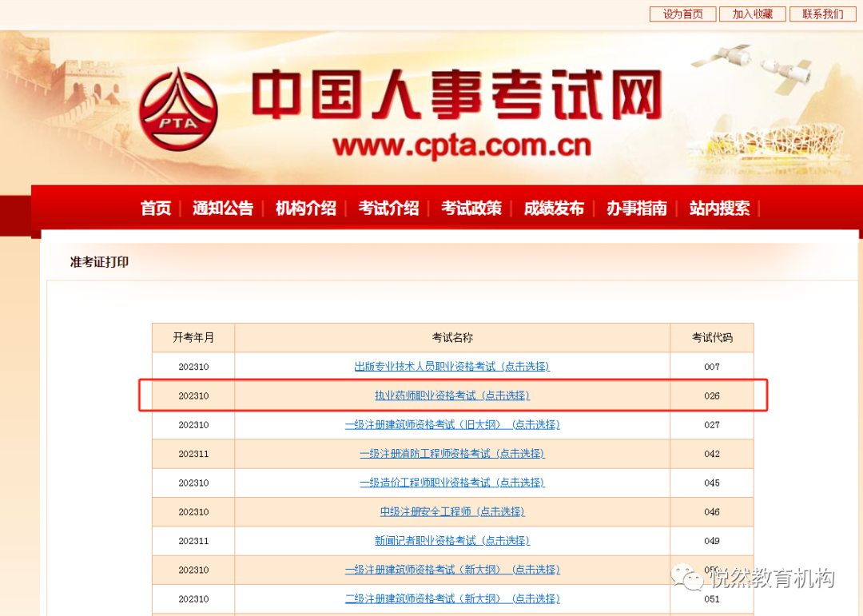Click the www.cpta.com.cn banner text
Screen dimensions: 863x616
(x=462, y=145)
